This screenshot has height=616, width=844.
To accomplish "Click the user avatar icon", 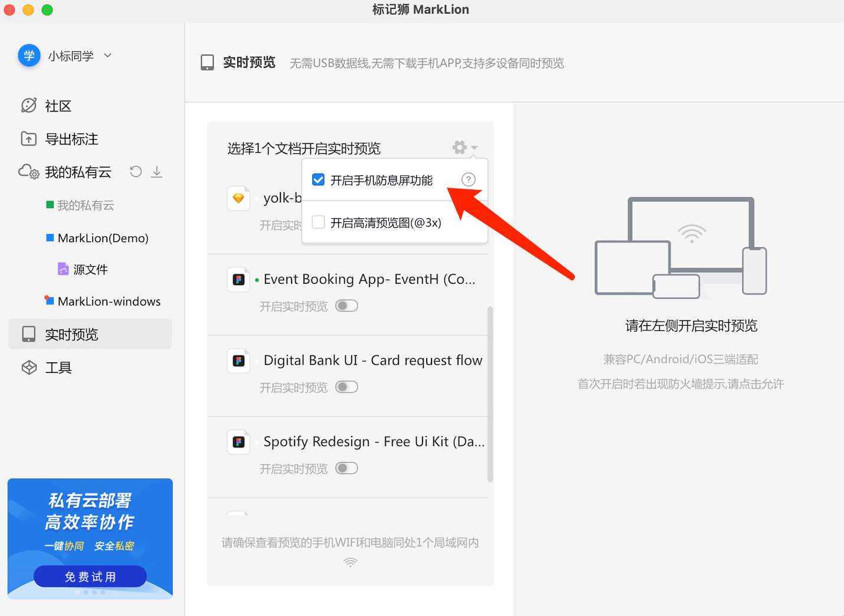I will (29, 55).
